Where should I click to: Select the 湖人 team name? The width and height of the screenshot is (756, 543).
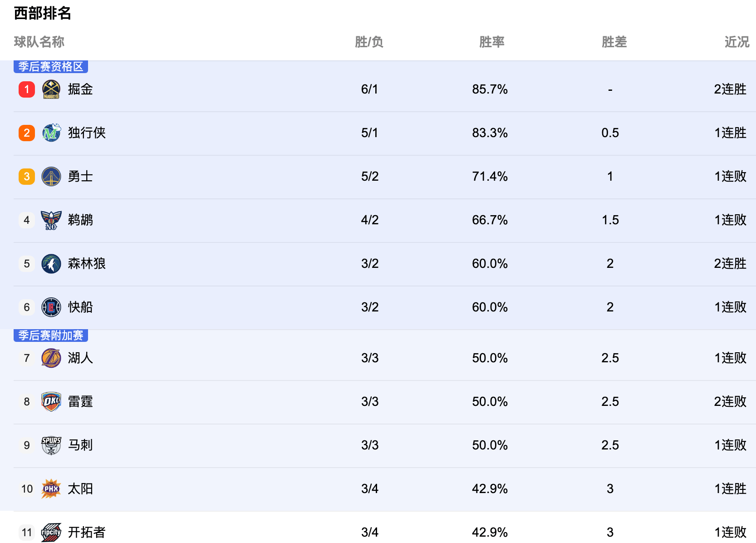click(80, 358)
